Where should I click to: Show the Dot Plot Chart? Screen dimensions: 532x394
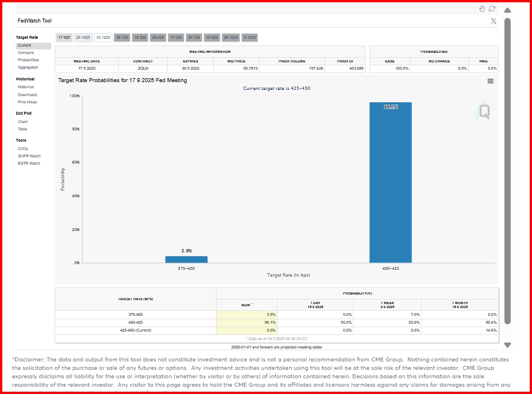22,122
